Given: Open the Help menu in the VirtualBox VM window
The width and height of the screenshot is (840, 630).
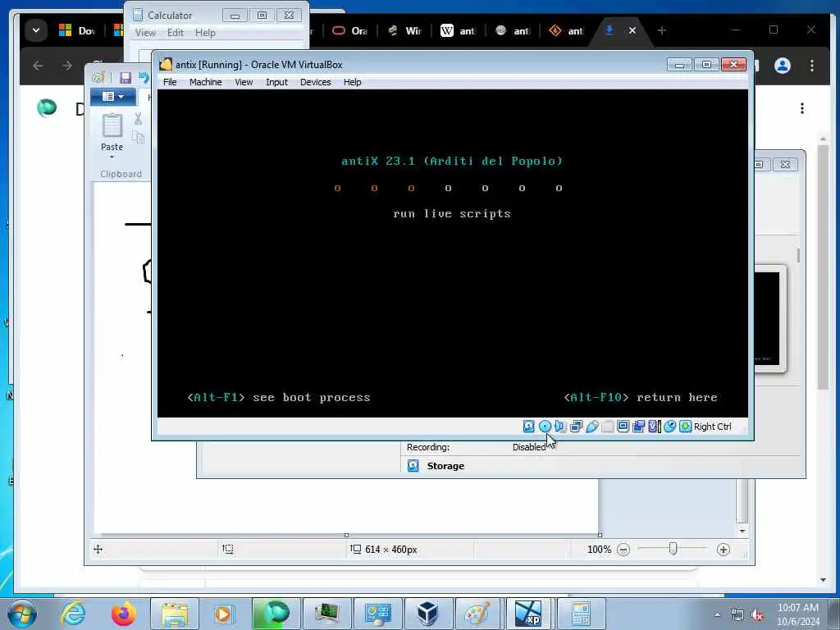Looking at the screenshot, I should click(x=352, y=82).
